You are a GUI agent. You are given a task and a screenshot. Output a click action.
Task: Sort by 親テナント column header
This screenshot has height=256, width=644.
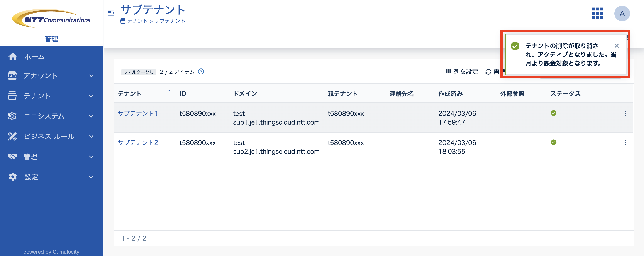pyautogui.click(x=342, y=94)
